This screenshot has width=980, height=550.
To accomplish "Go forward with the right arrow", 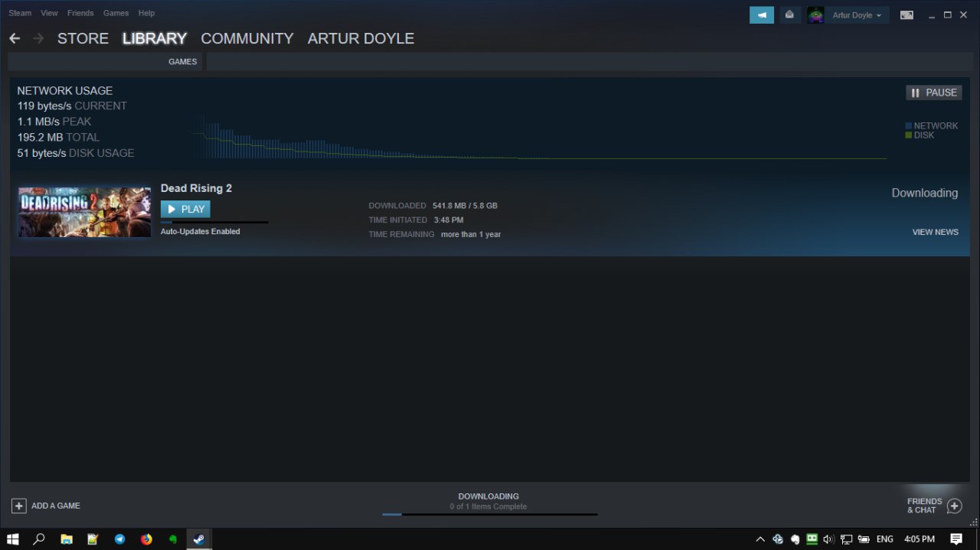I will point(38,38).
